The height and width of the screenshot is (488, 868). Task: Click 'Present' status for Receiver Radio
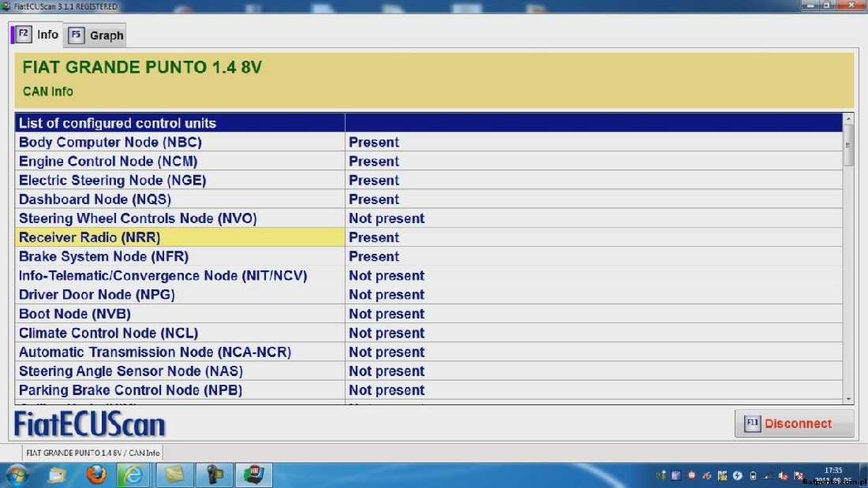click(x=374, y=237)
